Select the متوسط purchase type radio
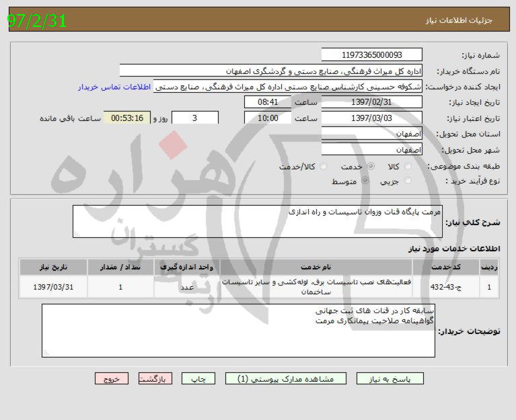 [x=365, y=180]
